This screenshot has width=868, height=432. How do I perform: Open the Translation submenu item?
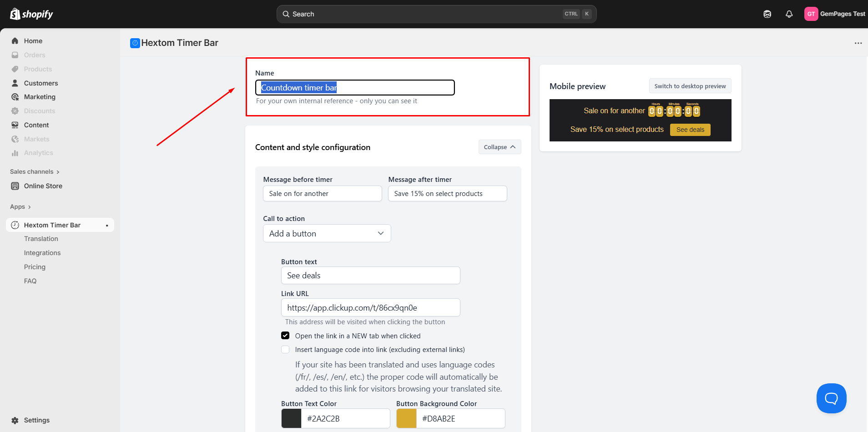click(41, 239)
